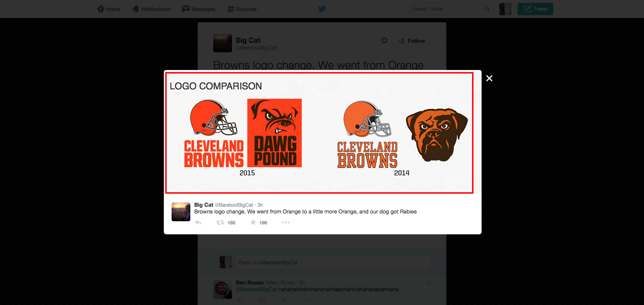Click the Big Cat name in the lightbox caption
Image resolution: width=644 pixels, height=305 pixels.
point(204,205)
